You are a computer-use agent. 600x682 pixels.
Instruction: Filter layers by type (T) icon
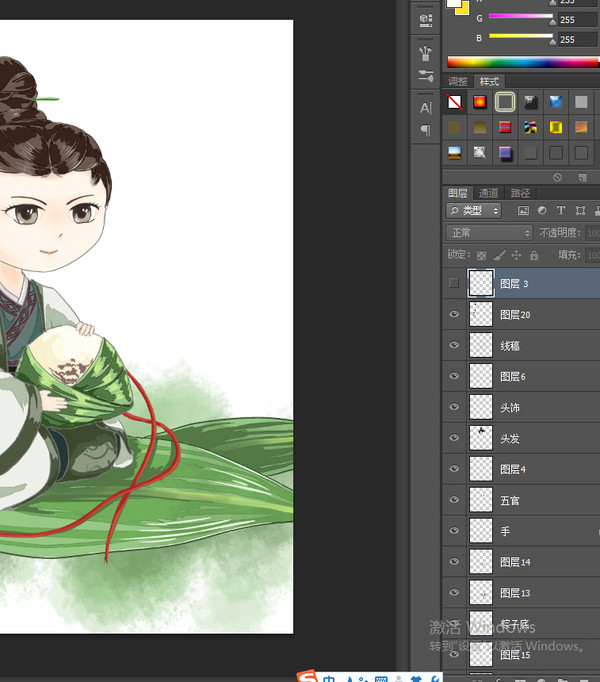[x=561, y=211]
